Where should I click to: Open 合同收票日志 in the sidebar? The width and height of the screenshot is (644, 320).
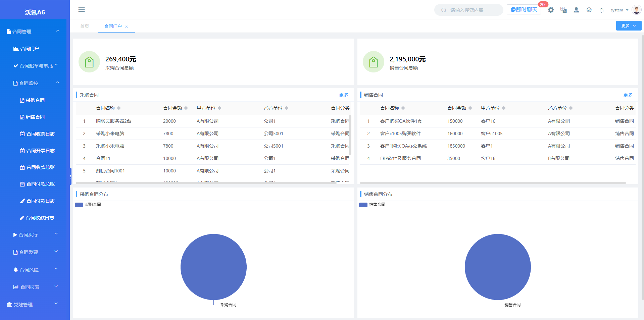(40, 134)
